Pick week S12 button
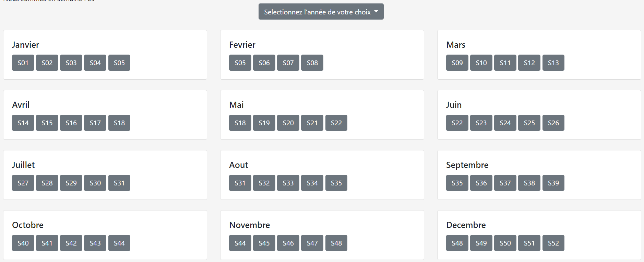The image size is (644, 262). coord(529,63)
